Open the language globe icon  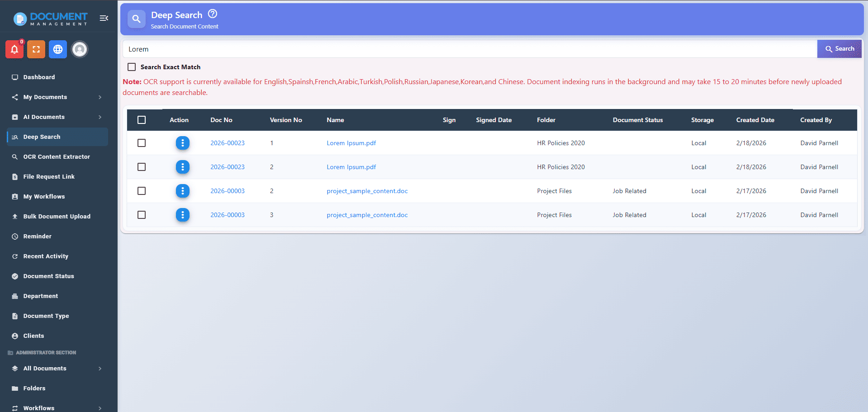pyautogui.click(x=58, y=49)
